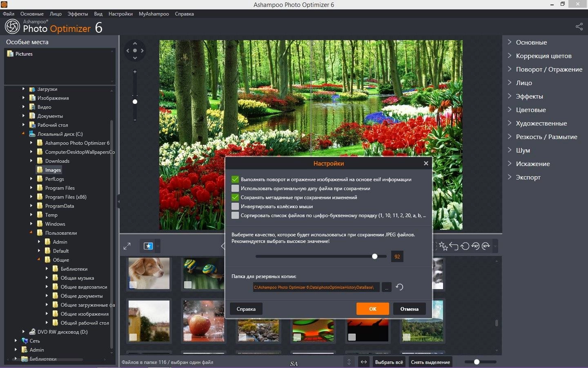This screenshot has height=368, width=588.
Task: Open the dropdown arrow beside the auto-optimize button
Action: (x=158, y=247)
